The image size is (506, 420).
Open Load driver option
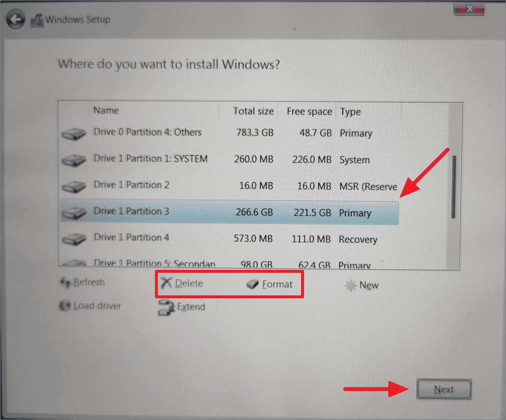[x=90, y=305]
